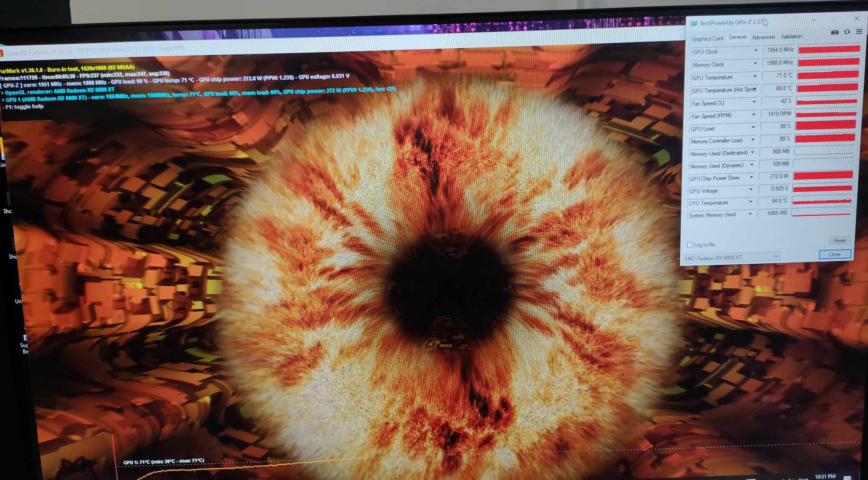This screenshot has height=480, width=868.
Task: Open the GPU-Z hamburger menu
Action: (859, 31)
